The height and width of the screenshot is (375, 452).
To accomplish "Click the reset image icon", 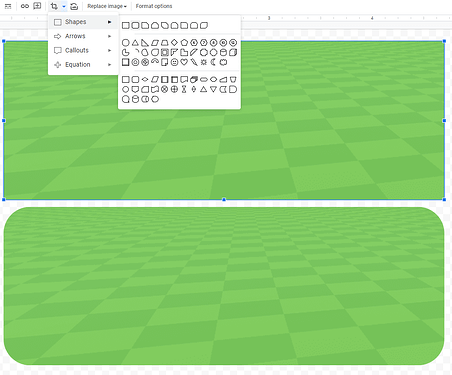I will click(74, 6).
